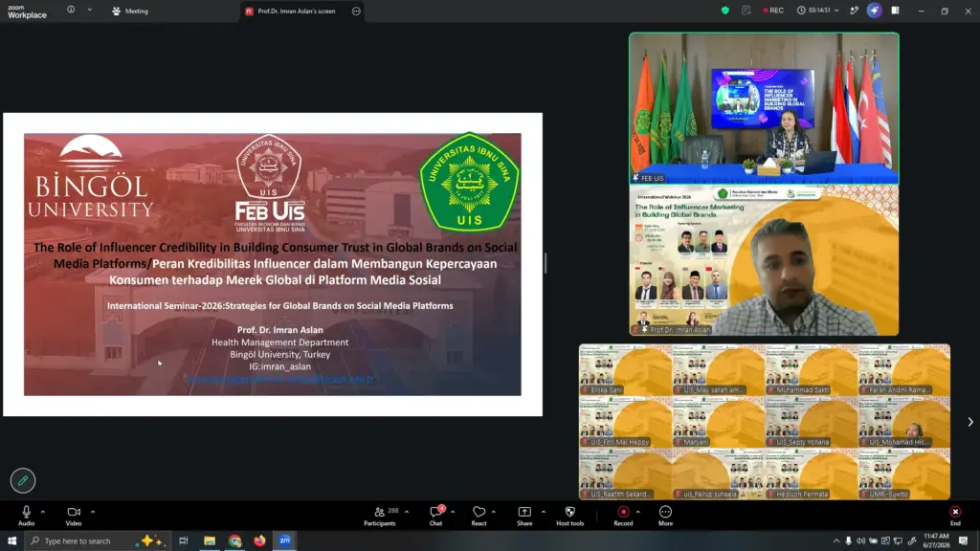Viewport: 980px width, 551px height.
Task: Select the UIS_Septy Yohana participant tile
Action: [812, 422]
